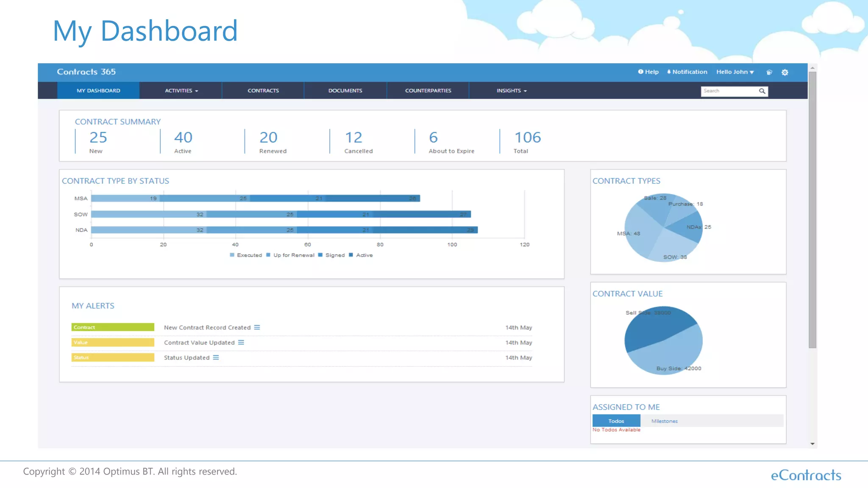Image resolution: width=868 pixels, height=488 pixels.
Task: Open the settings gear icon
Action: tap(785, 72)
